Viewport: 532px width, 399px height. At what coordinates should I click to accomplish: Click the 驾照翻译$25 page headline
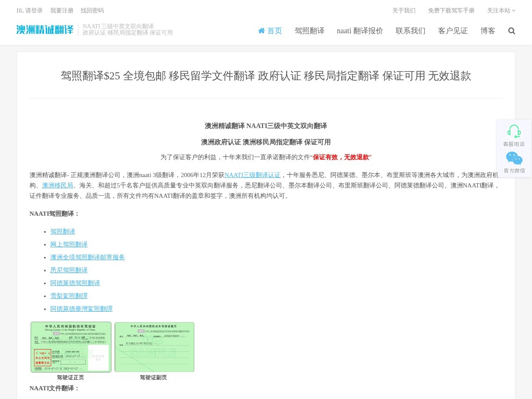(x=266, y=76)
